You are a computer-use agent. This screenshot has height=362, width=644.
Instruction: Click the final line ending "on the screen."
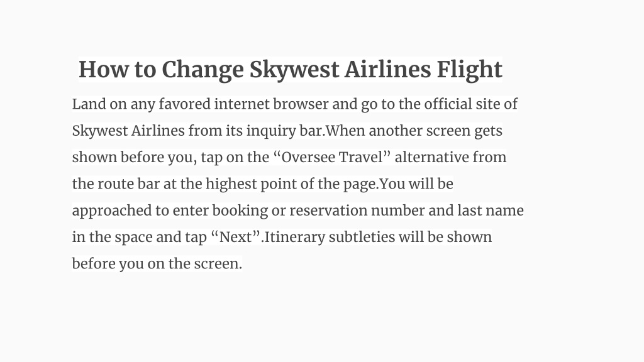157,264
